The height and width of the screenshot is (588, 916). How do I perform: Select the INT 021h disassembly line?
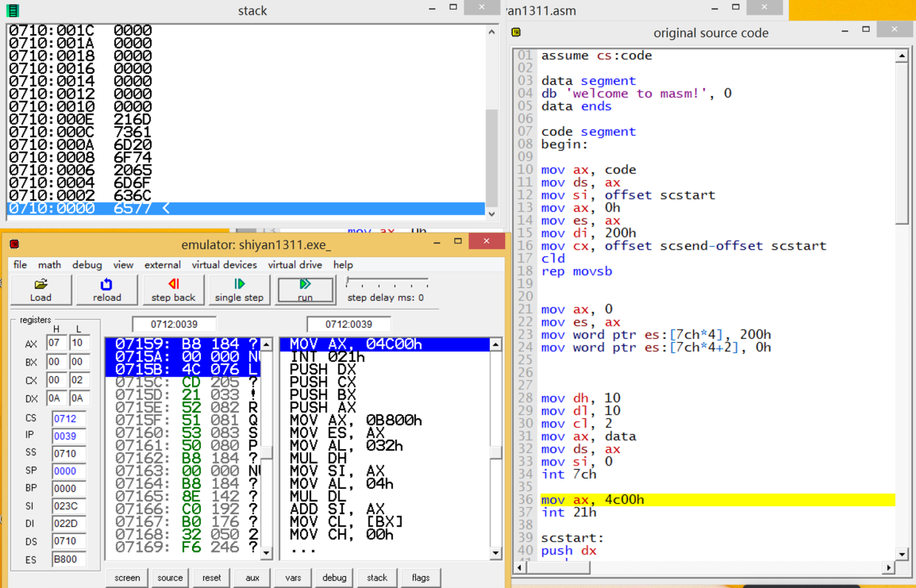[x=327, y=357]
